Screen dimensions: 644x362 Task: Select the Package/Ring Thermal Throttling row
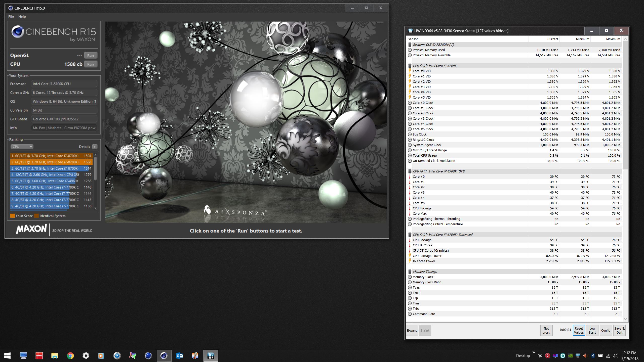click(514, 219)
